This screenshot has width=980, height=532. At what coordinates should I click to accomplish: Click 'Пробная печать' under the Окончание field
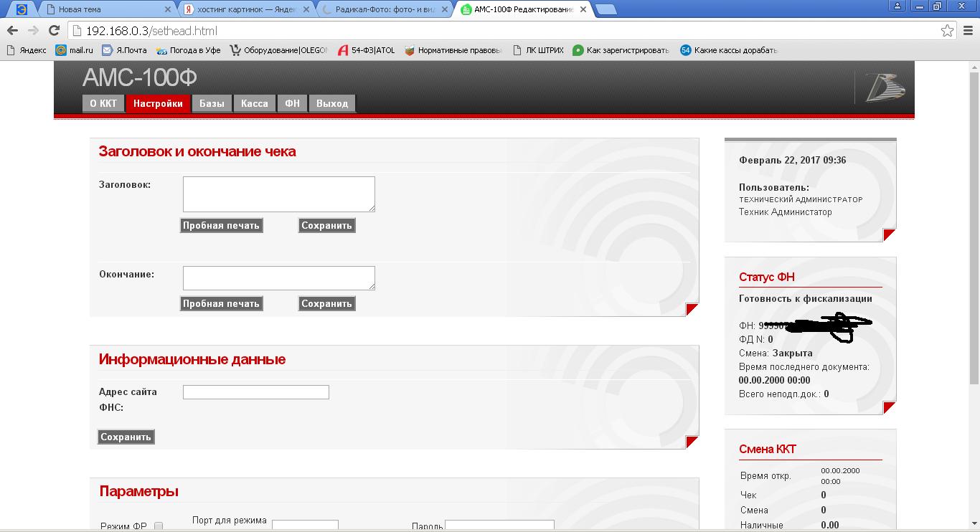(221, 303)
